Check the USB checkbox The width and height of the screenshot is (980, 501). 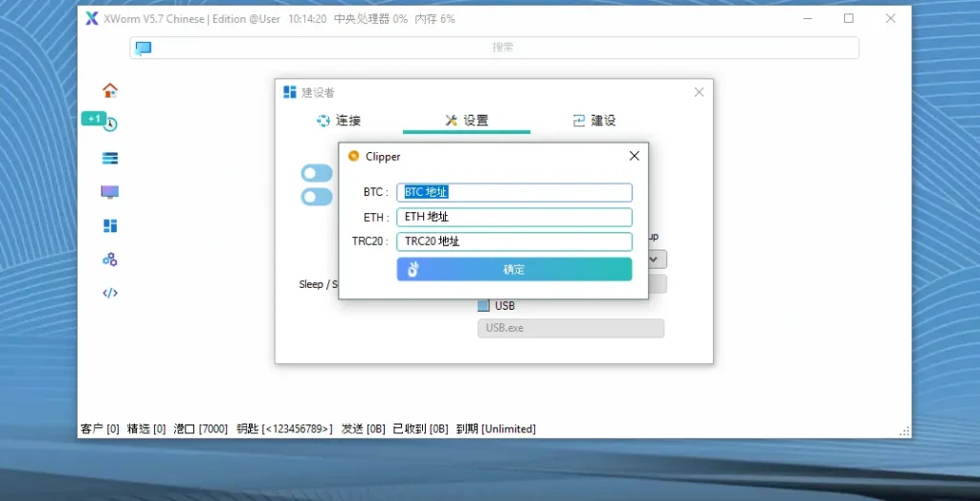tap(483, 306)
